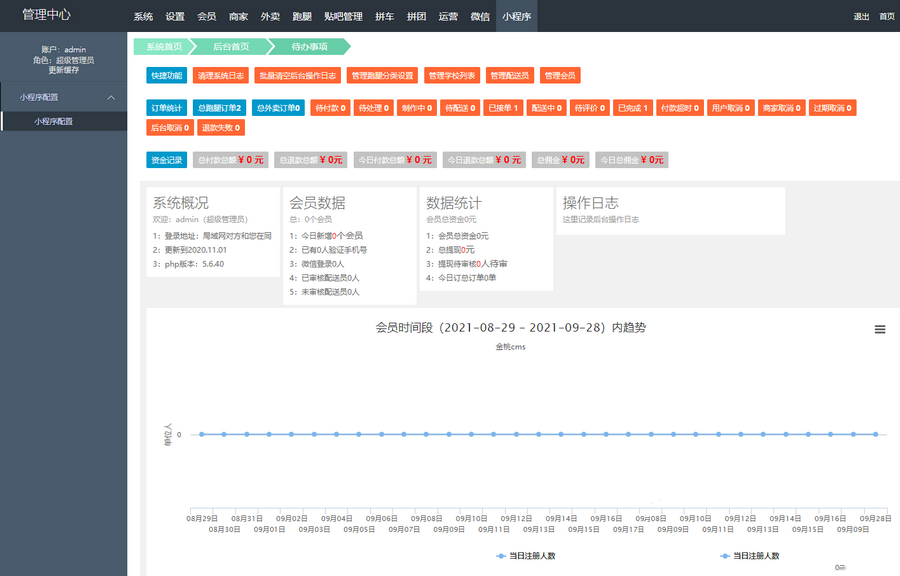Click the 待付款 order status badge
Screen dimensions: 900x576
pyautogui.click(x=329, y=107)
